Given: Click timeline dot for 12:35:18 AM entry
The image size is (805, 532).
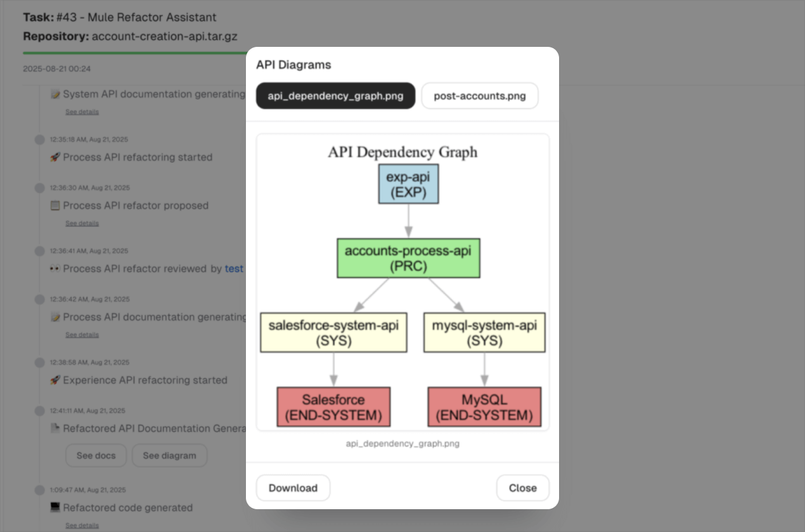Looking at the screenshot, I should (x=39, y=140).
